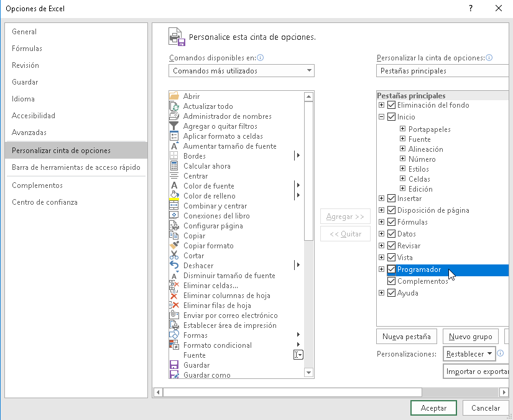Expand the Portapapeles group
The image size is (513, 420).
tap(403, 129)
